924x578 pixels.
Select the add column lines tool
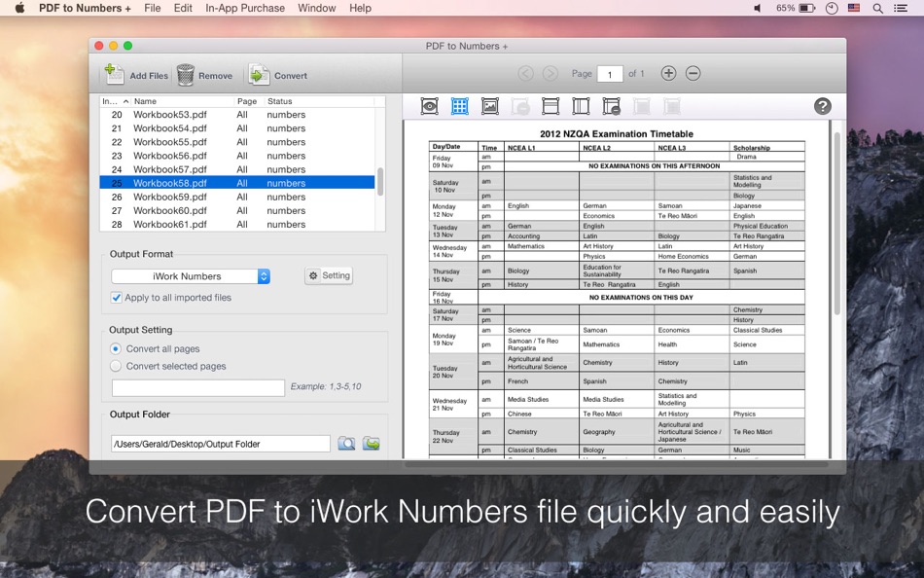(581, 106)
